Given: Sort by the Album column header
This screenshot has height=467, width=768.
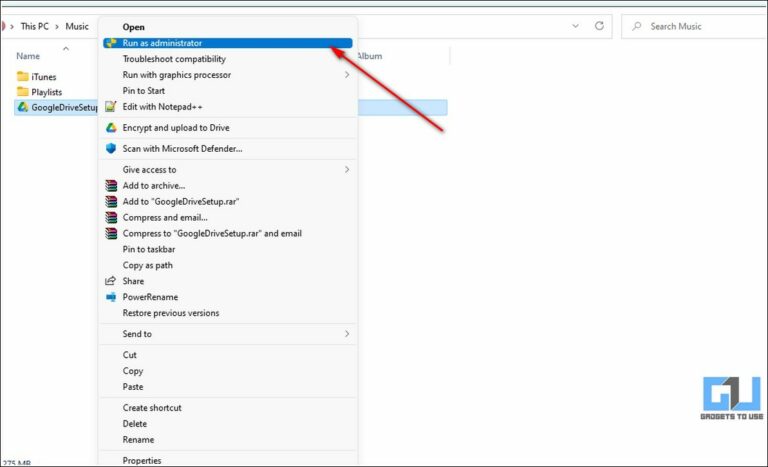Looking at the screenshot, I should point(369,56).
